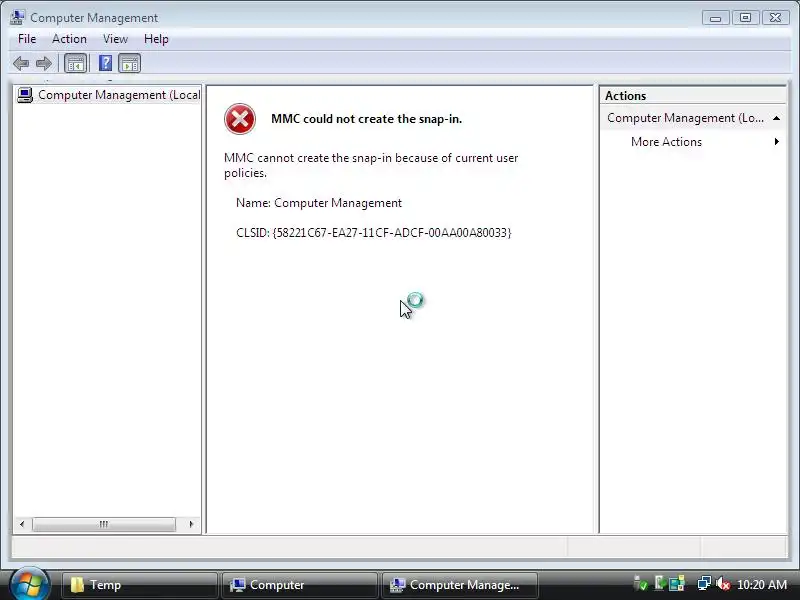
Task: Open the File menu
Action: click(27, 39)
